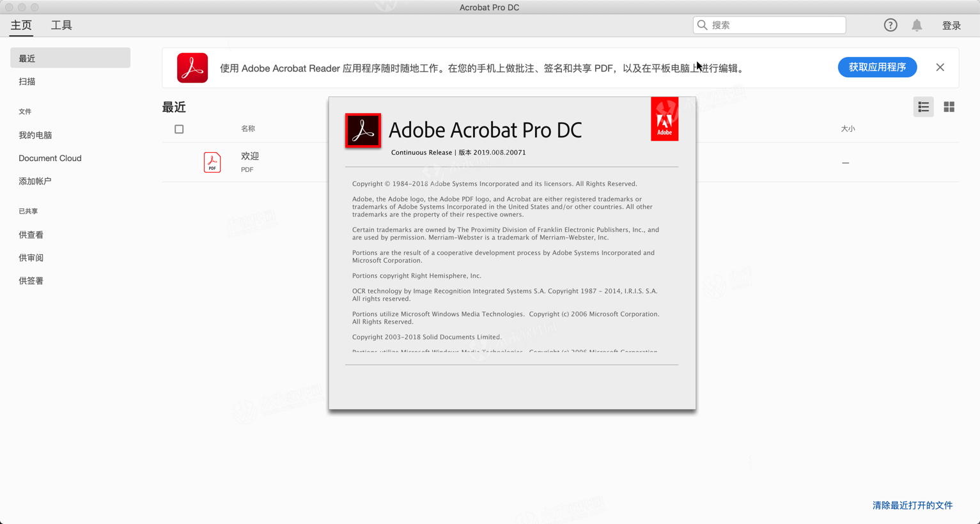Screen dimensions: 980x524
Task: Tick the select-all files checkbox
Action: pyautogui.click(x=179, y=129)
